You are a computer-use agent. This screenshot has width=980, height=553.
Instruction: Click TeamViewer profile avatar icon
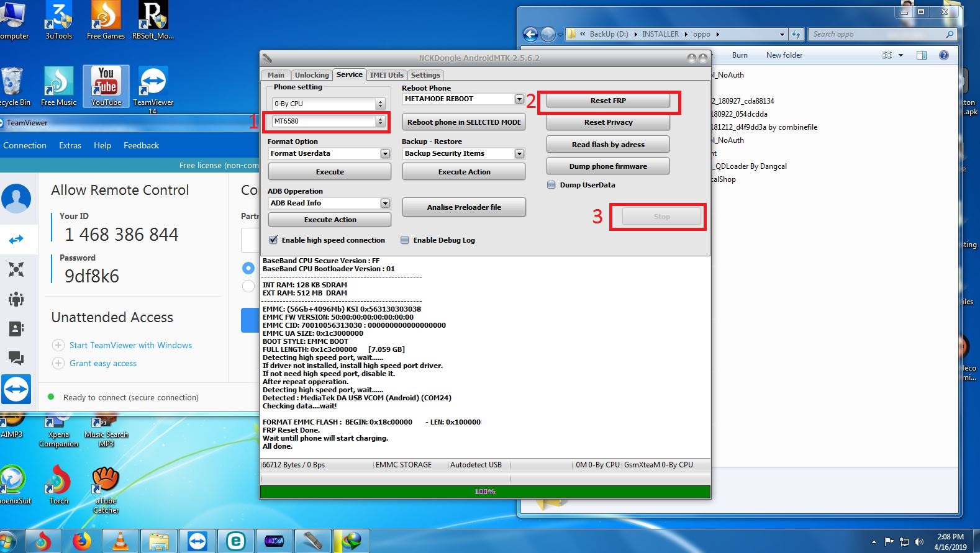[x=16, y=199]
